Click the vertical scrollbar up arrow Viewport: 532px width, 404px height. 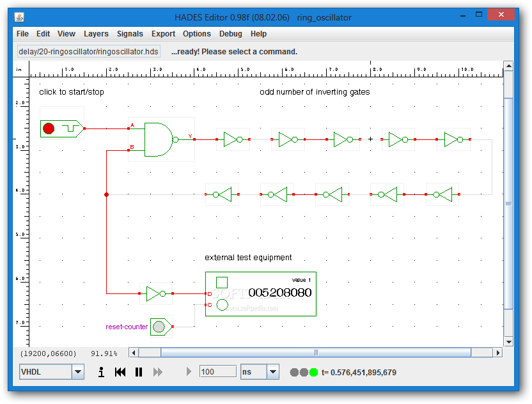click(508, 66)
